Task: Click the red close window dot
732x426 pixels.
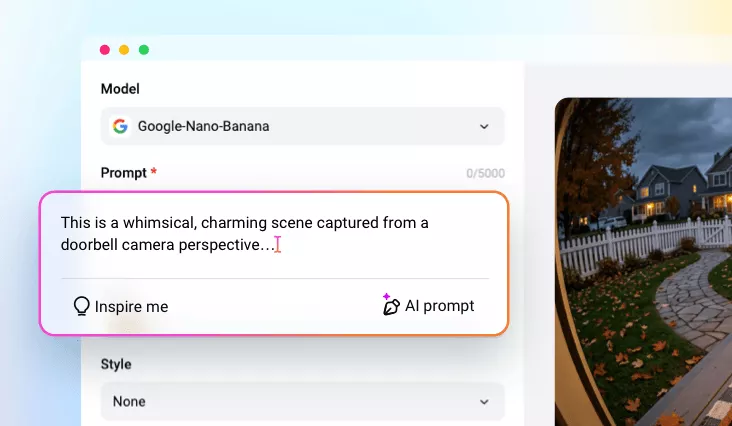Action: (x=105, y=50)
